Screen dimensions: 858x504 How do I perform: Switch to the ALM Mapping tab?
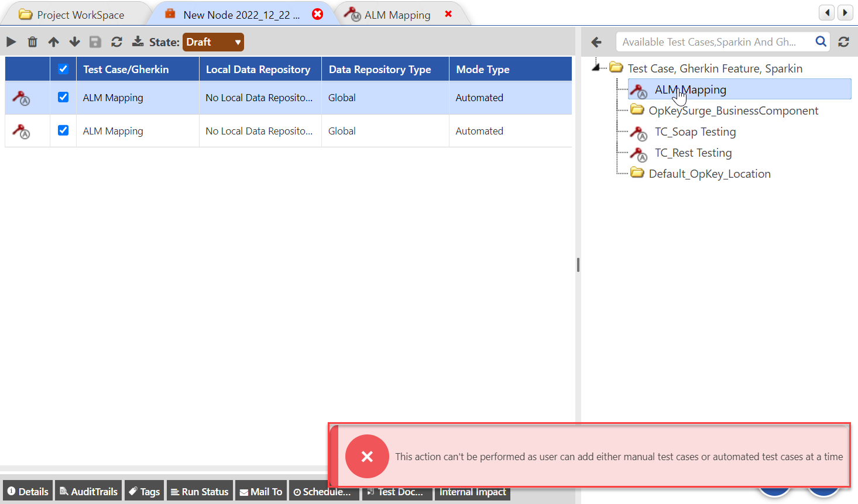[397, 15]
